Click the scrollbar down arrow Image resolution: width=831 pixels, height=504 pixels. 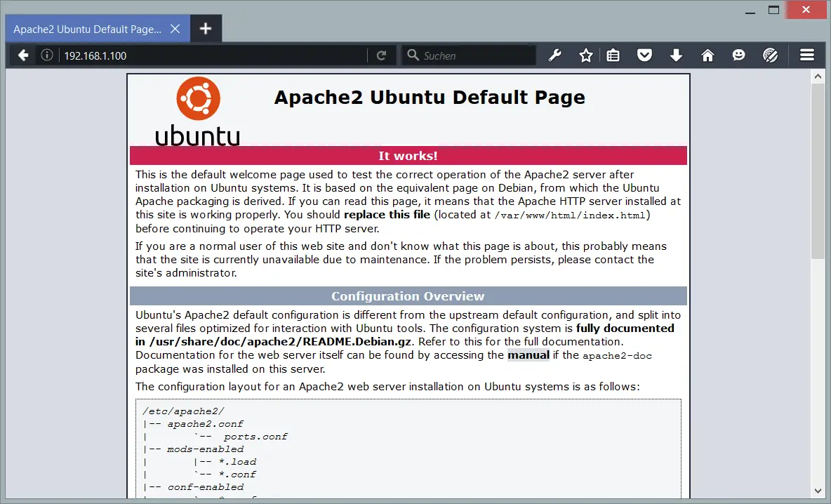click(817, 491)
